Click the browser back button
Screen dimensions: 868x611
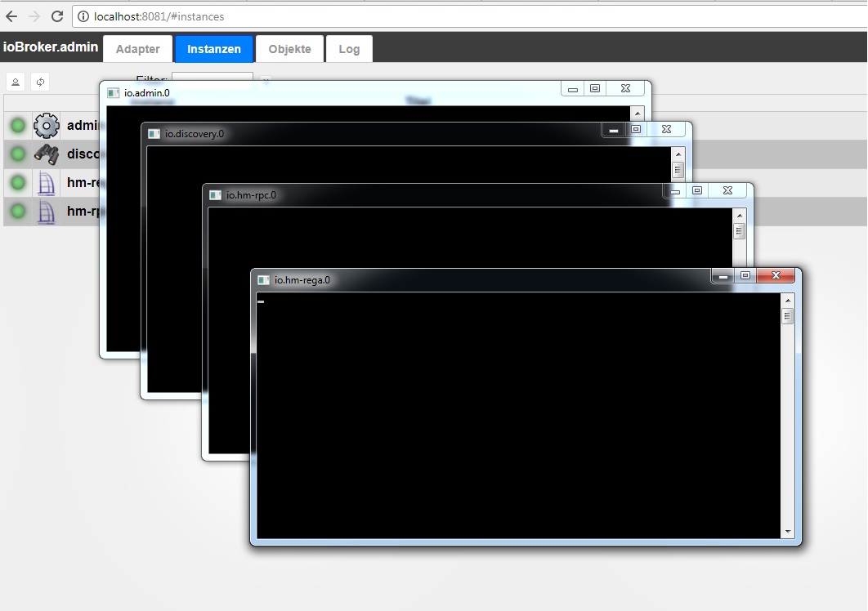[14, 16]
